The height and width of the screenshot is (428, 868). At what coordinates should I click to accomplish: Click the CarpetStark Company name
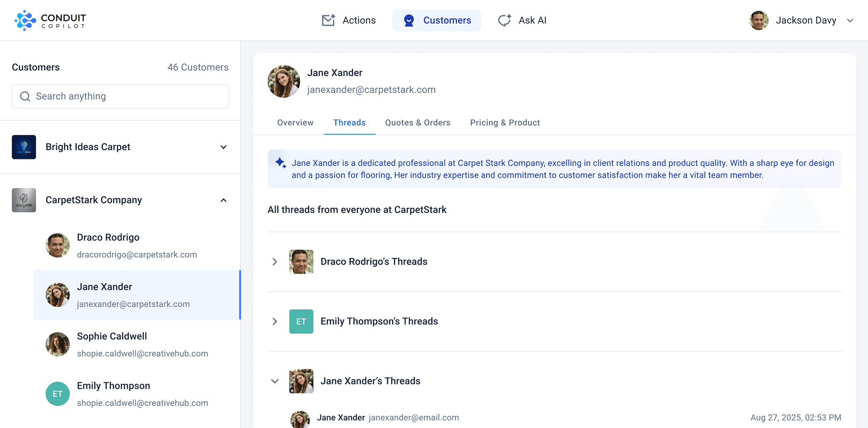click(94, 200)
